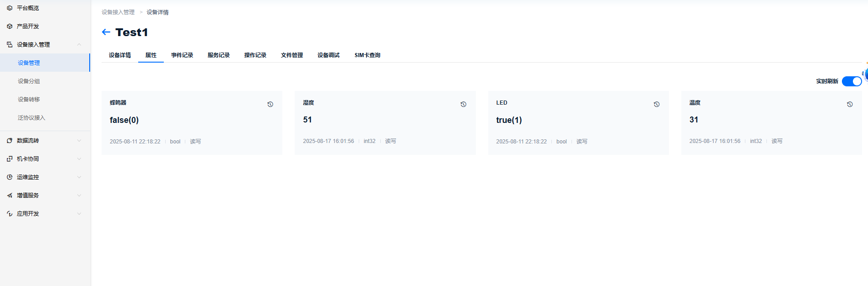Switch to the 事件记录 tab
Image resolution: width=868 pixels, height=286 pixels.
point(182,55)
